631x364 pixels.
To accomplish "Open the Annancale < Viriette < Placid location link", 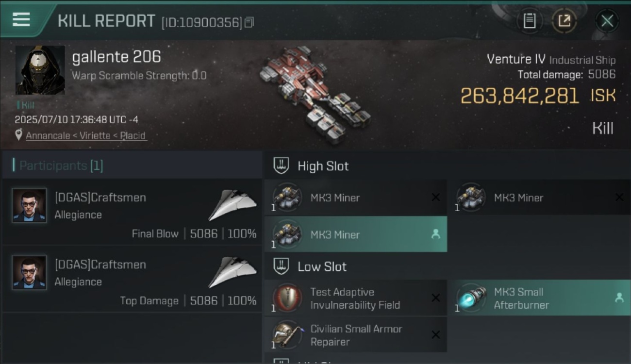I will 85,135.
